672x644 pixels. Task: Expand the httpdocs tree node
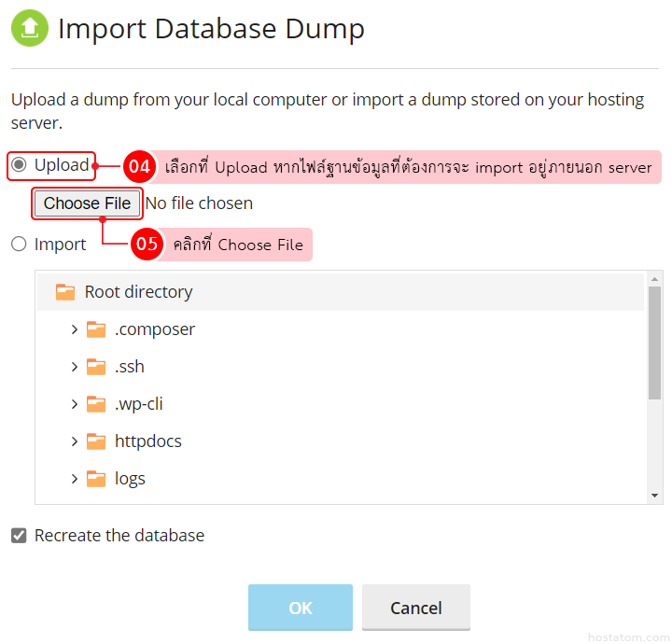74,441
